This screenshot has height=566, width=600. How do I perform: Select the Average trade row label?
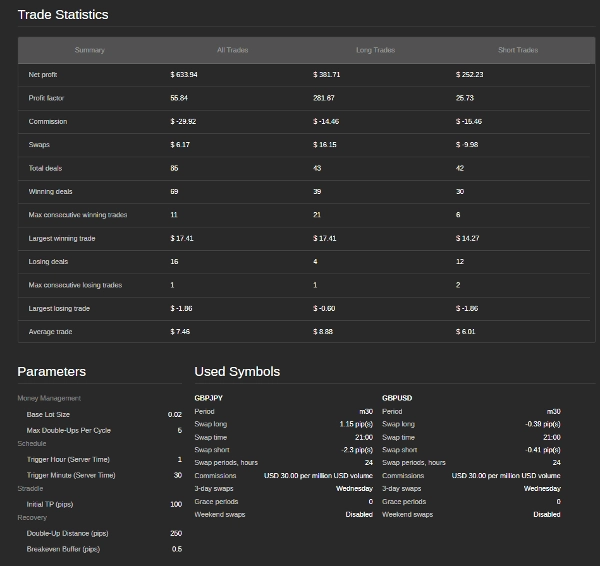click(51, 332)
